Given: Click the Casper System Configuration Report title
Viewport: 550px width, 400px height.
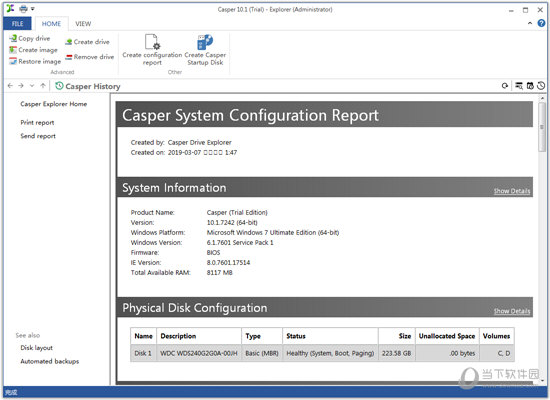Looking at the screenshot, I should [250, 115].
